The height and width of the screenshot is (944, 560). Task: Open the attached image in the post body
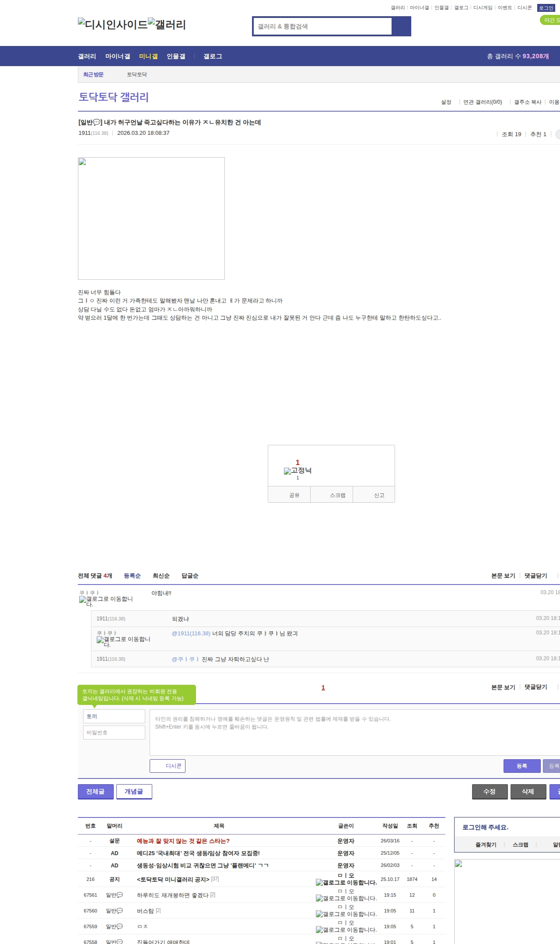pos(151,218)
